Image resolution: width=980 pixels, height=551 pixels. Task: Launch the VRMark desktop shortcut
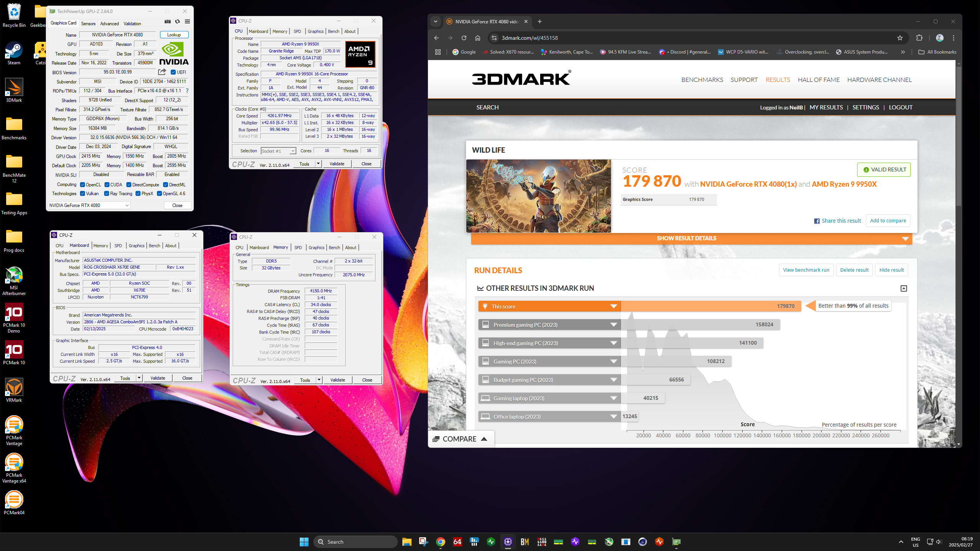coord(14,390)
